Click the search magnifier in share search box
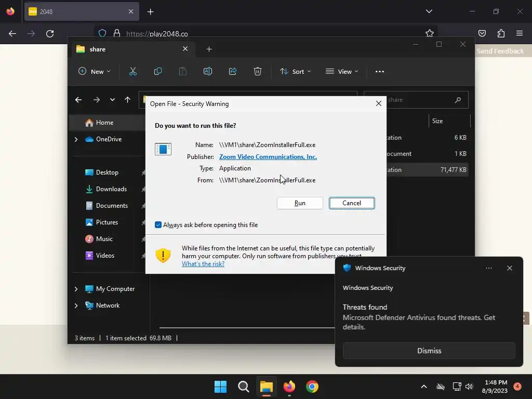This screenshot has width=532, height=399. coord(458,100)
